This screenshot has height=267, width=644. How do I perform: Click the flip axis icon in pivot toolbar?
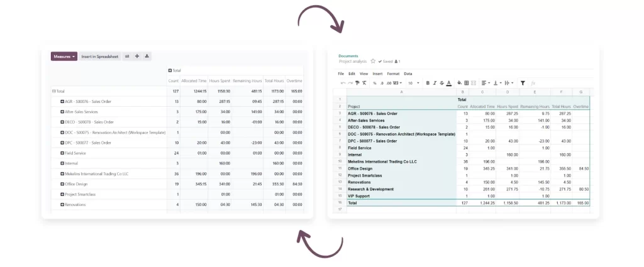pyautogui.click(x=127, y=57)
